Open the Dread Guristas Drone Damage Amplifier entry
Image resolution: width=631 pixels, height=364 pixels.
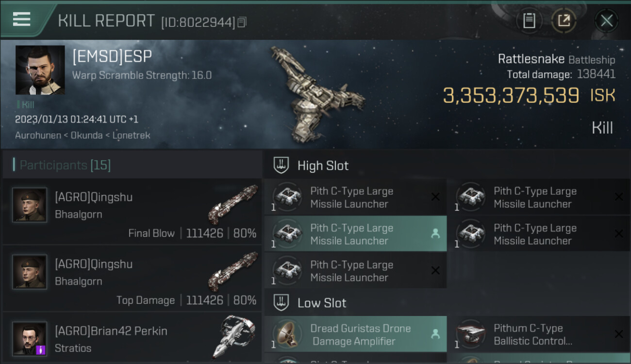point(355,334)
